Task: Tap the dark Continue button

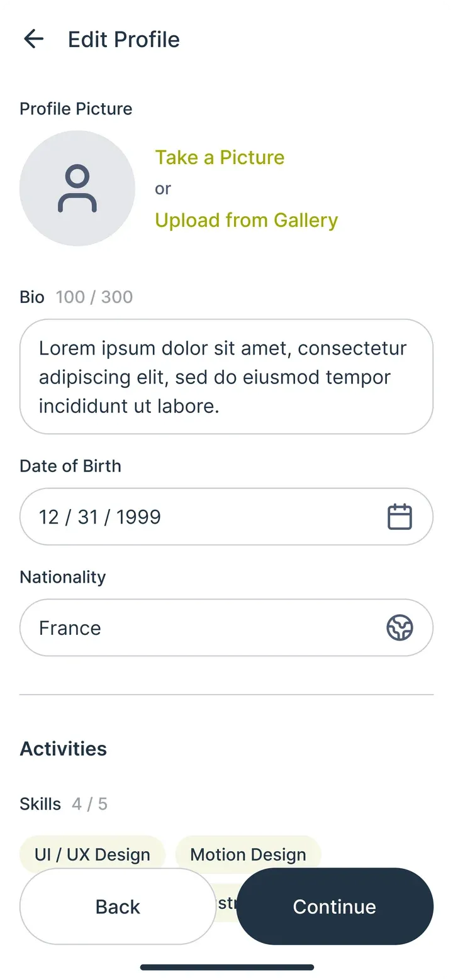Action: pos(335,906)
